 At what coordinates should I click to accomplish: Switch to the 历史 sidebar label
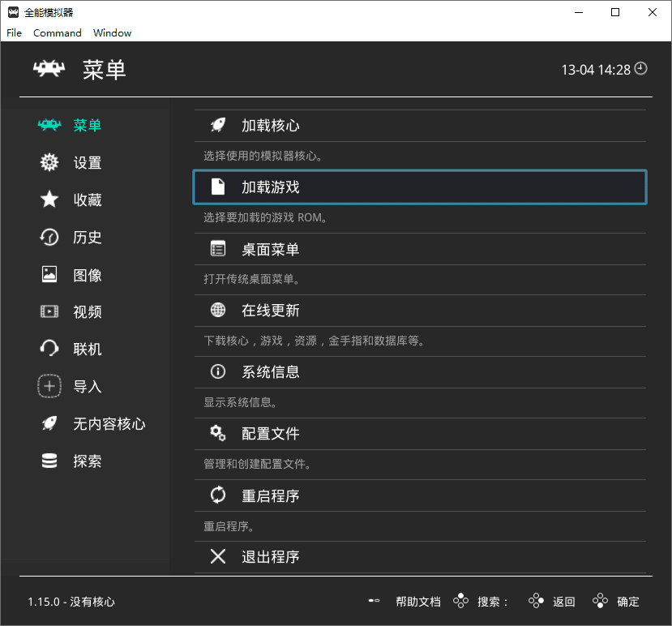point(88,237)
